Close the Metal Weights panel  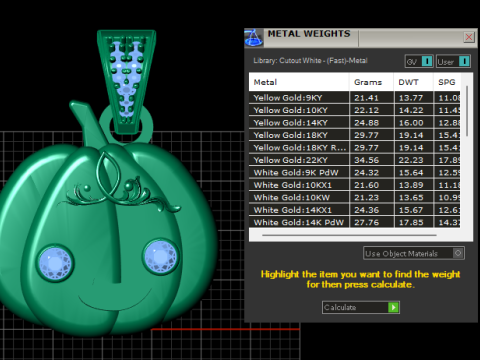coord(469,37)
